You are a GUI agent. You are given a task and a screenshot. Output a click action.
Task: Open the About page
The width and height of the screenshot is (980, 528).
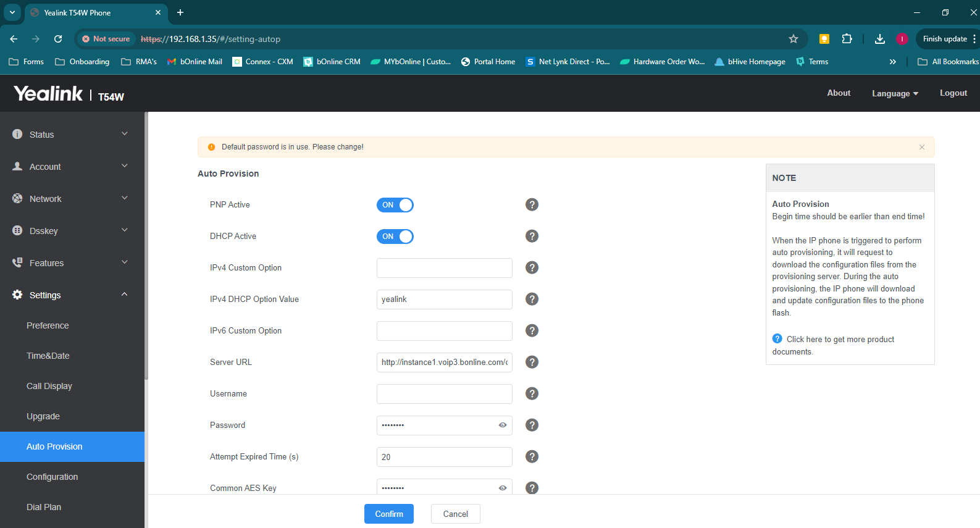(x=839, y=93)
